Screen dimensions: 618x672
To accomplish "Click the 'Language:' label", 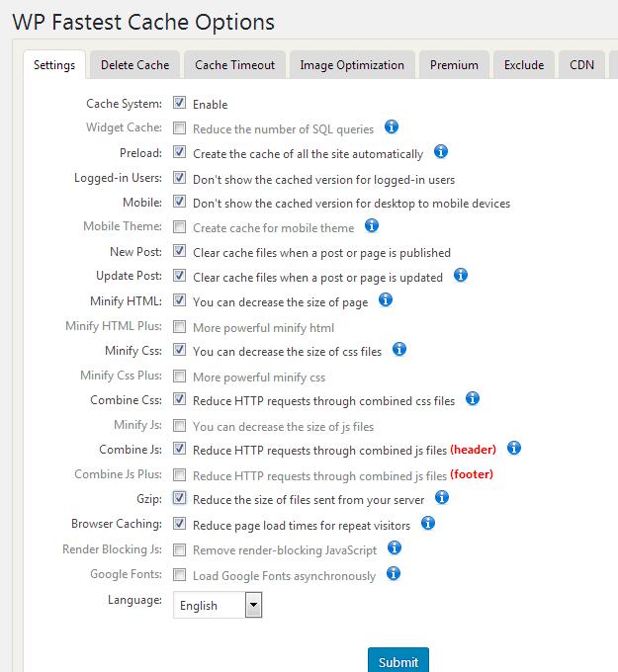I will pyautogui.click(x=134, y=600).
